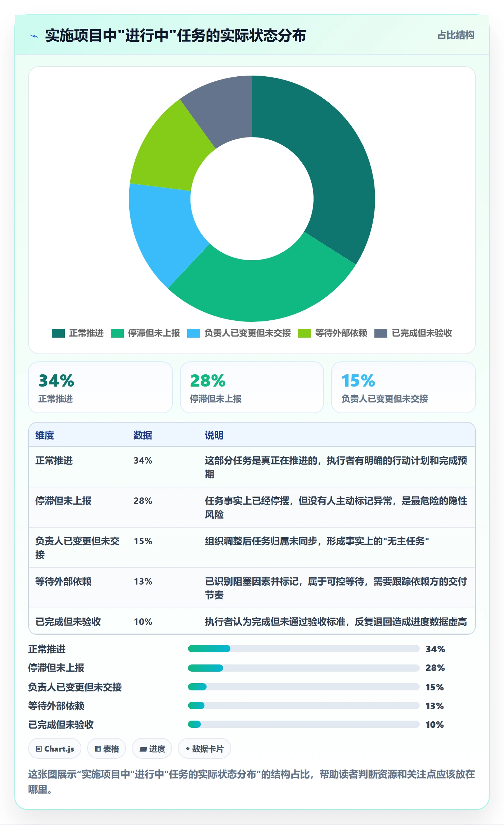Click the Chart.js tag chip
504x825 pixels.
click(55, 749)
